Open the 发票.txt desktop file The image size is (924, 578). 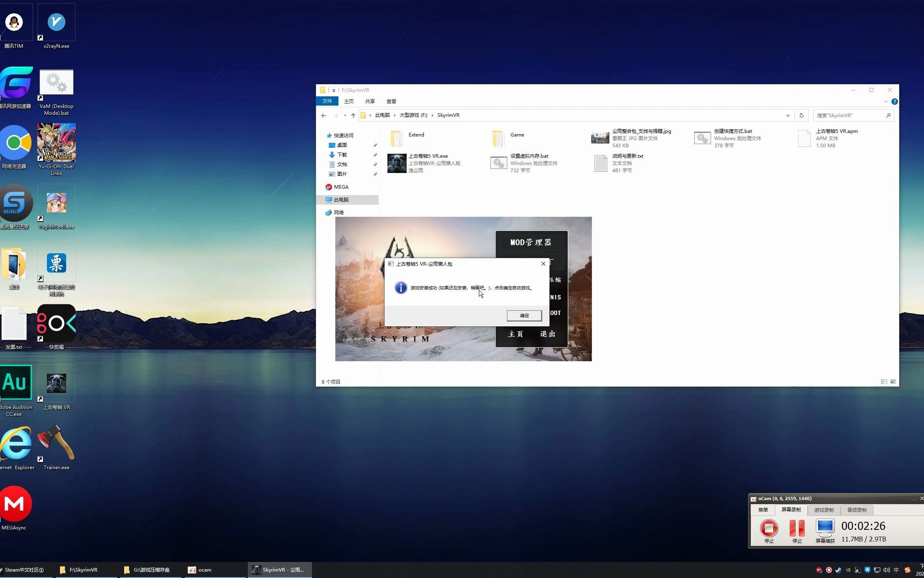click(x=14, y=328)
